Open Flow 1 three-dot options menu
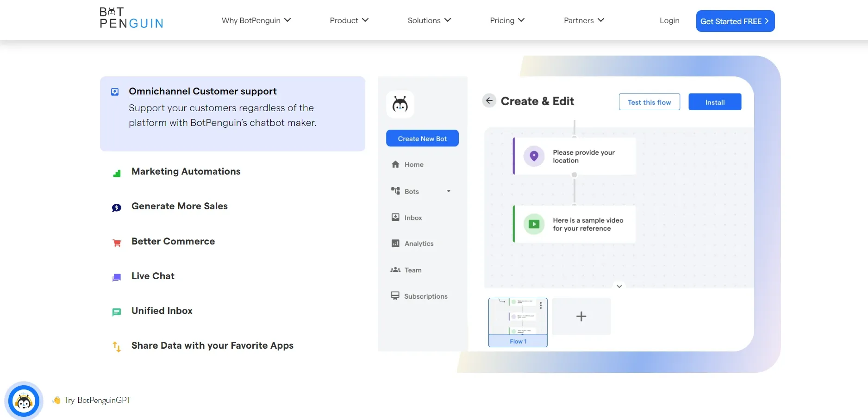 point(541,306)
